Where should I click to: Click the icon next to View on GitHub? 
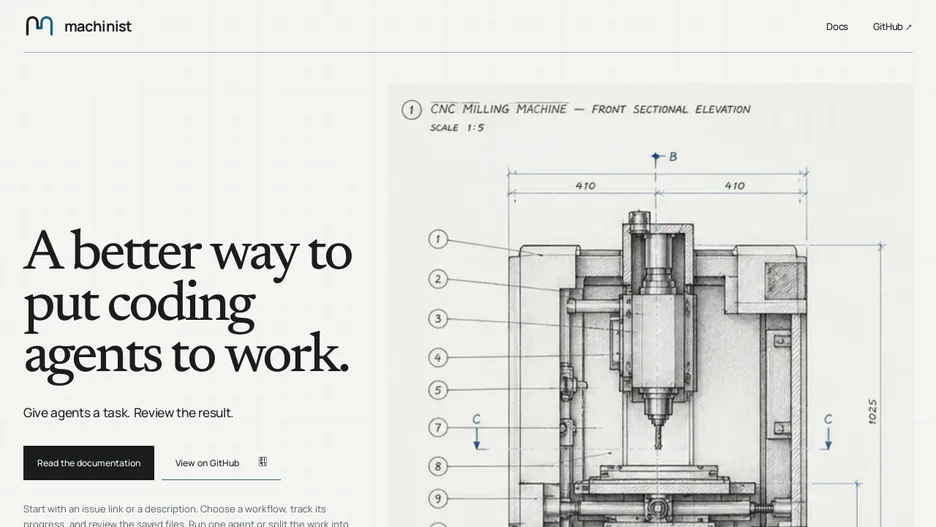pyautogui.click(x=263, y=462)
